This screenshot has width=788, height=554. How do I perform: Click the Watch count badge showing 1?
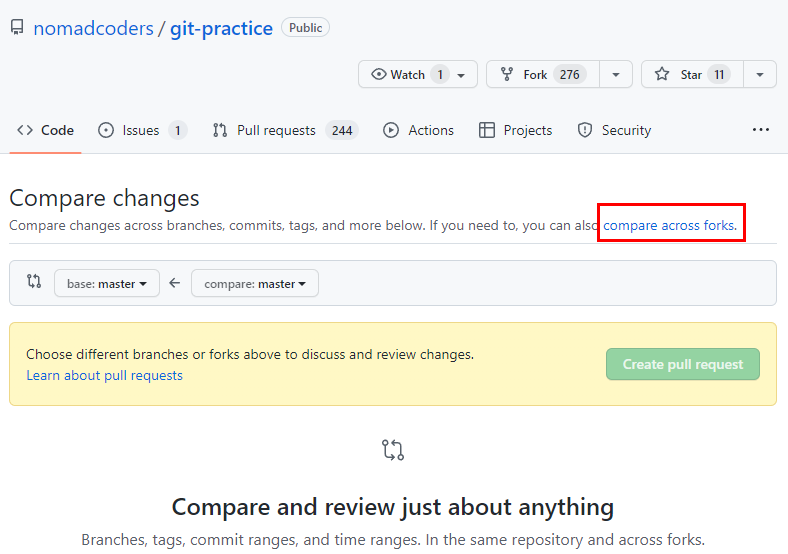pos(440,74)
